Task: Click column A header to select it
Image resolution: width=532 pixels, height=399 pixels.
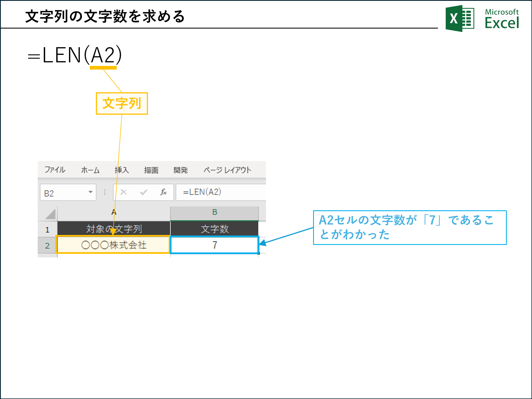Action: pyautogui.click(x=114, y=212)
